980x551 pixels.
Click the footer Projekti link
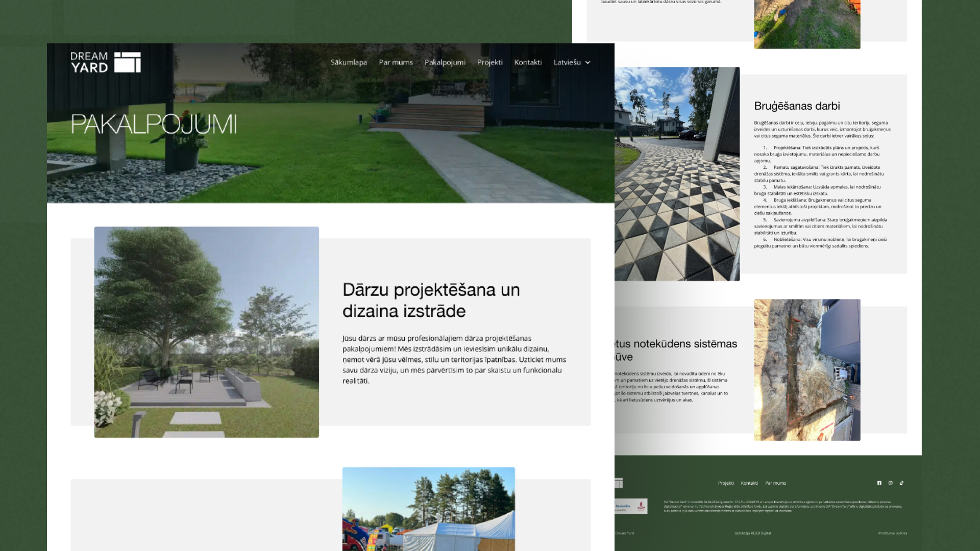tap(726, 483)
